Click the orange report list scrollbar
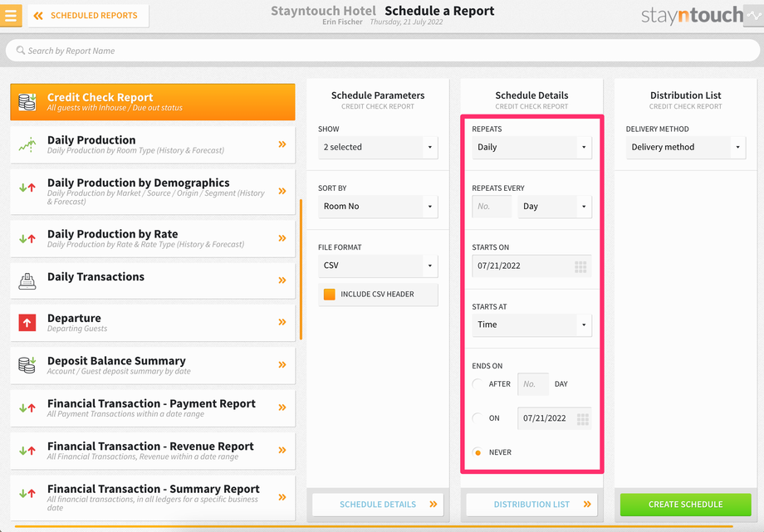 tap(301, 269)
